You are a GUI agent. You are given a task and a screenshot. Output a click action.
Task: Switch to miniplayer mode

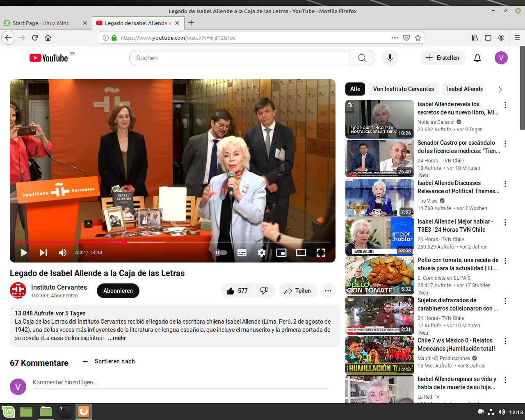pyautogui.click(x=281, y=253)
